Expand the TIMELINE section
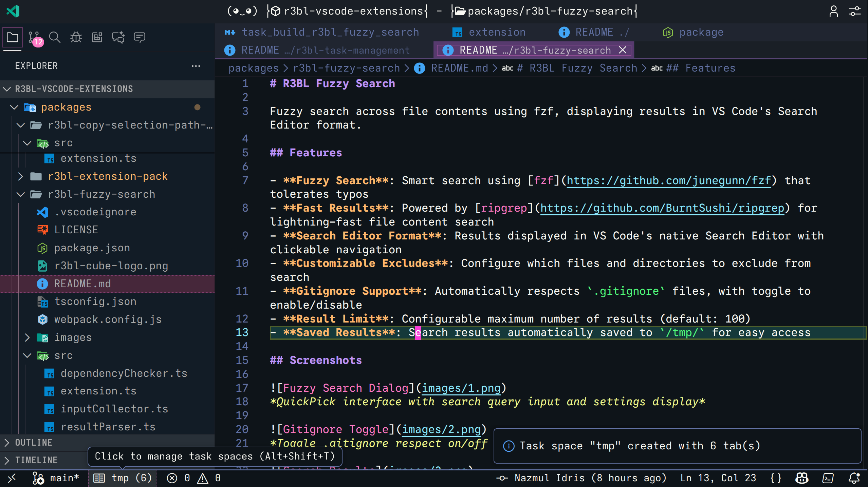 click(36, 460)
